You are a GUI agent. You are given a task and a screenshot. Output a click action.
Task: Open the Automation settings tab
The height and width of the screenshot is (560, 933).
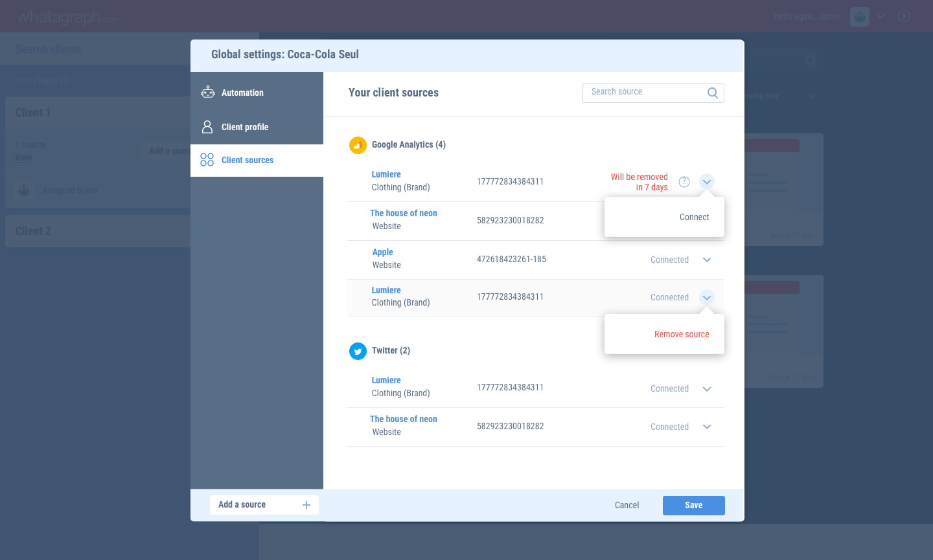257,93
